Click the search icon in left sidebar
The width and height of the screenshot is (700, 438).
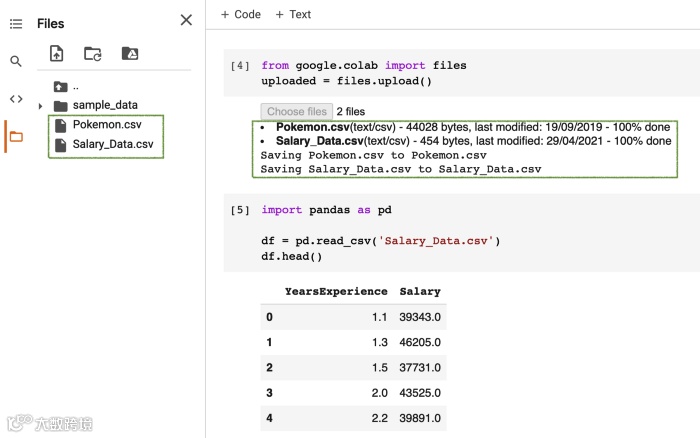15,61
